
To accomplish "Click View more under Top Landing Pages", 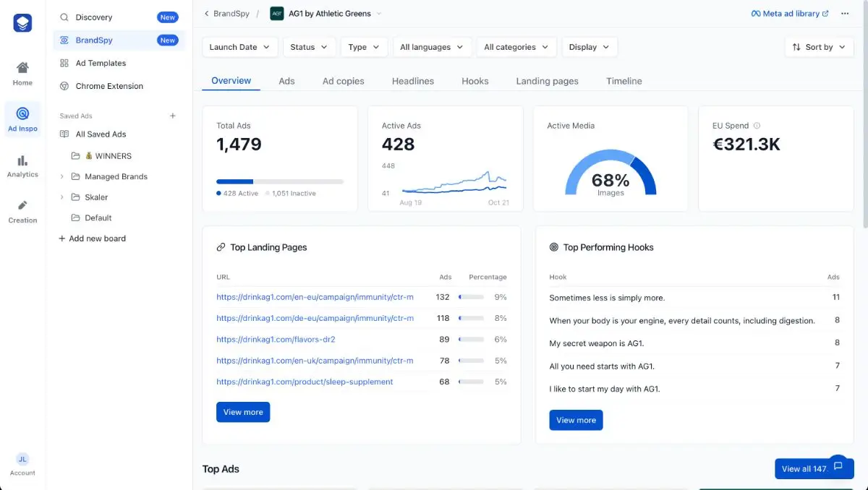I will (243, 412).
